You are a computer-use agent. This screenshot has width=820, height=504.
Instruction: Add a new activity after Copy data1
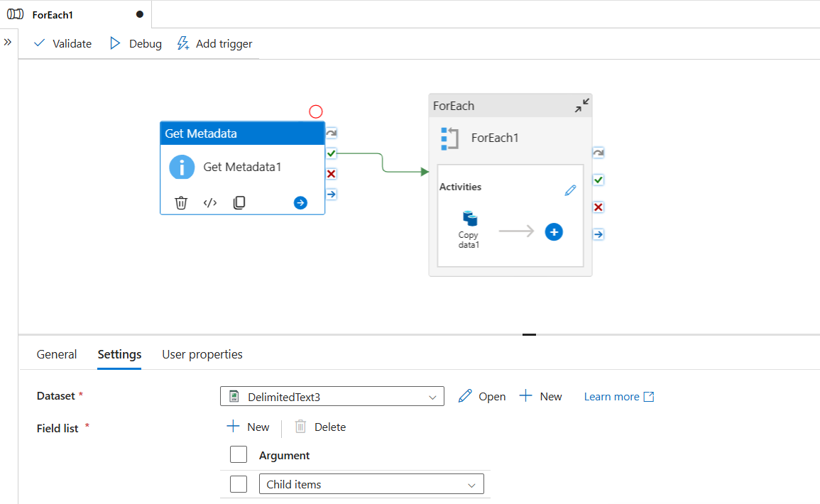[554, 231]
